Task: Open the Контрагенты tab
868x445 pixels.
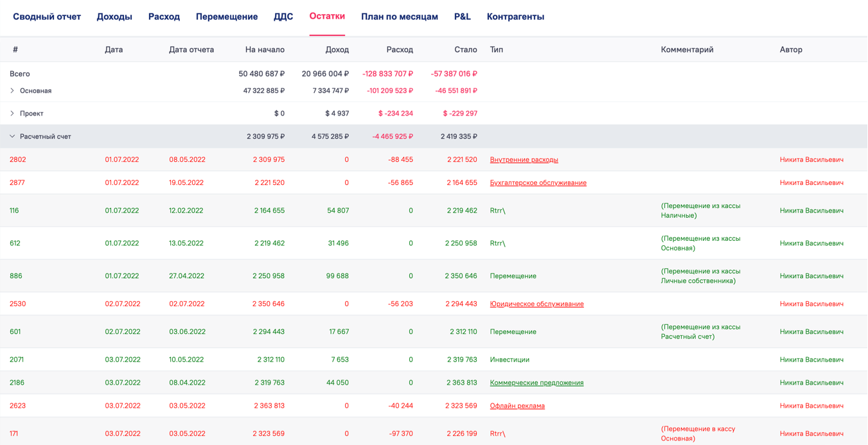Action: 515,17
